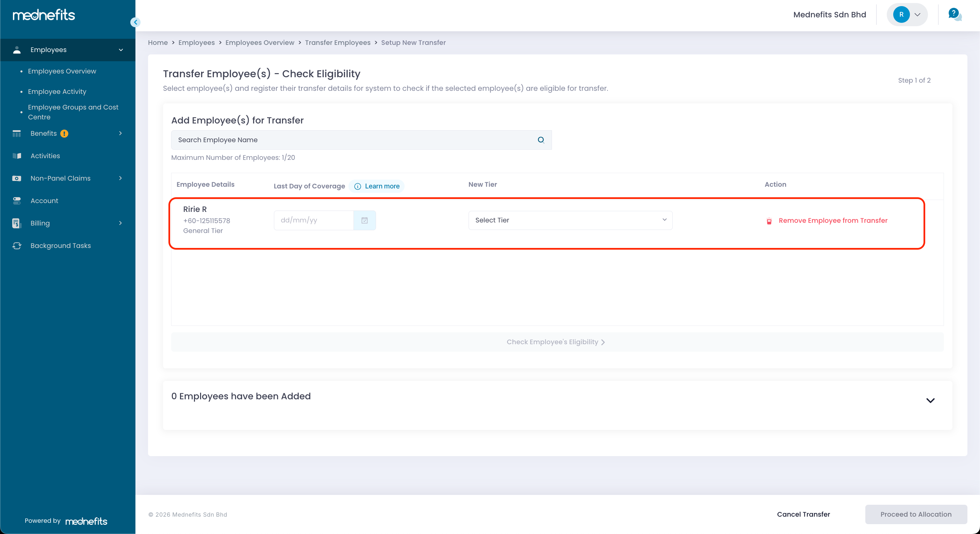Click the help chat icon
This screenshot has height=534, width=980.
coord(954,15)
